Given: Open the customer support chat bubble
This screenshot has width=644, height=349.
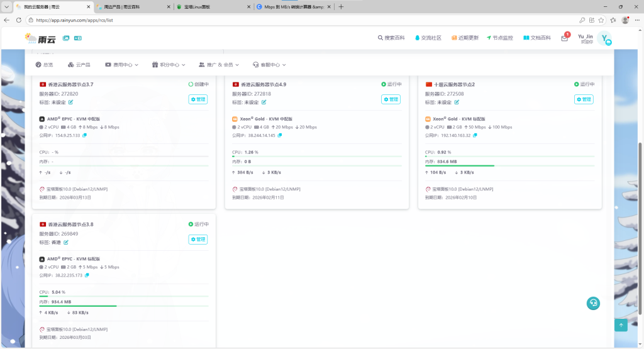Looking at the screenshot, I should (592, 303).
